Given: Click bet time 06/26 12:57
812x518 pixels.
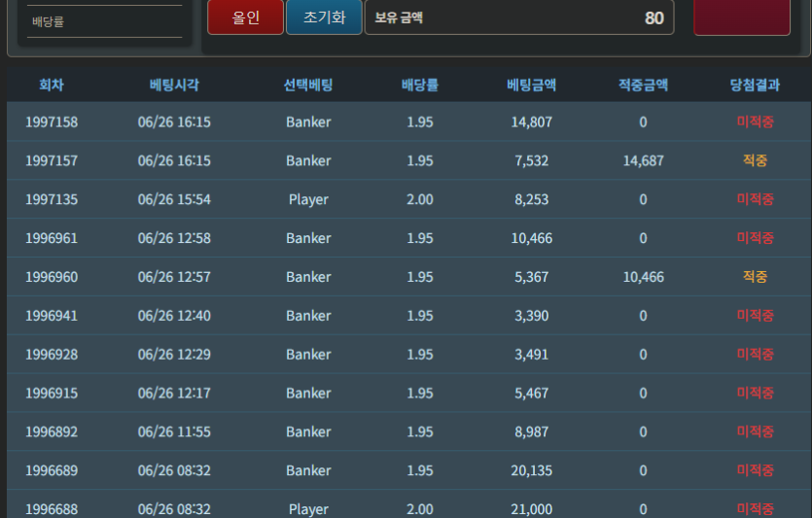Looking at the screenshot, I should 174,277.
